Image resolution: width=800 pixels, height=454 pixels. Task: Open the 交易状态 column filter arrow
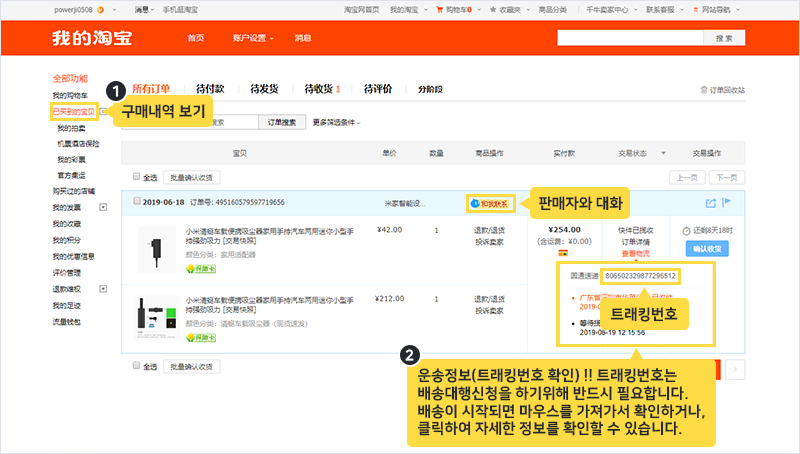coord(663,153)
